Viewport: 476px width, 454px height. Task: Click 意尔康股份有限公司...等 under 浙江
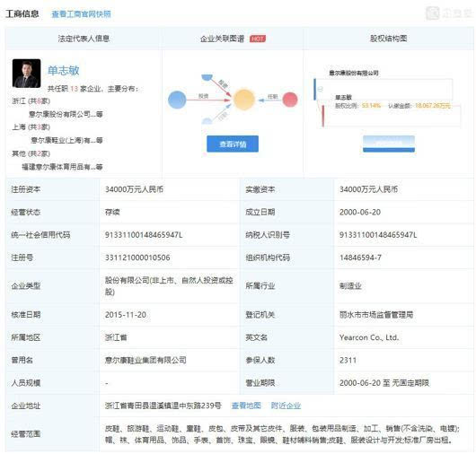(66, 114)
